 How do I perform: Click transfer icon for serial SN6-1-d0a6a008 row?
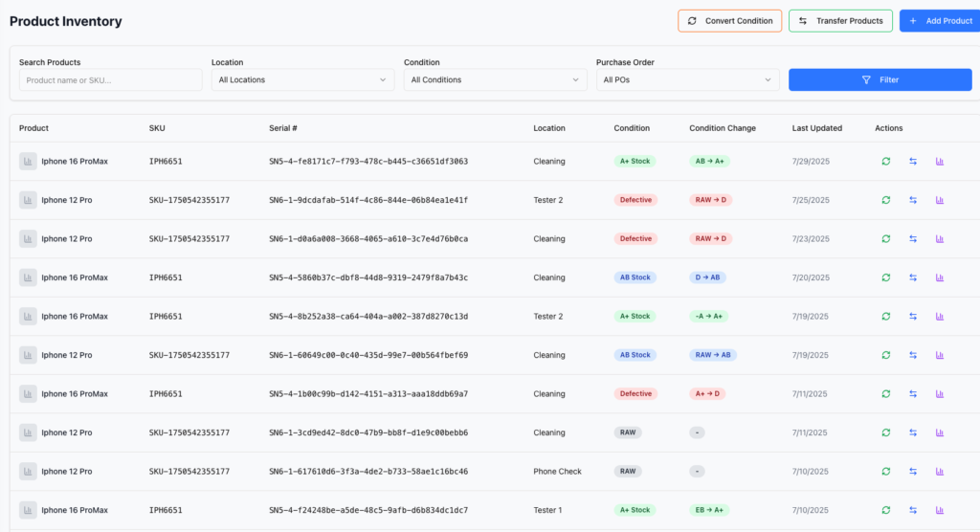(913, 239)
